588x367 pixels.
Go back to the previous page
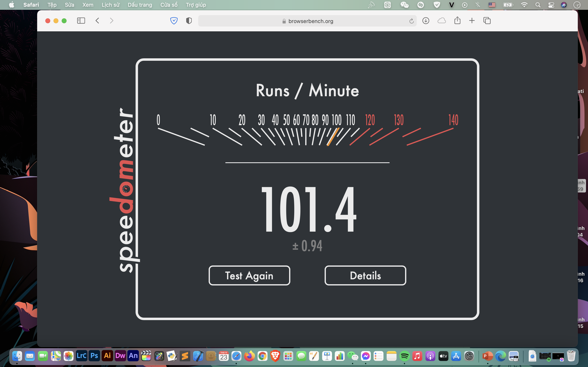point(97,21)
